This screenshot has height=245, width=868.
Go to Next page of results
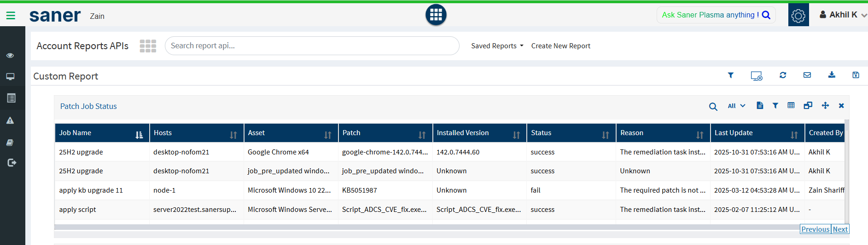(x=840, y=229)
